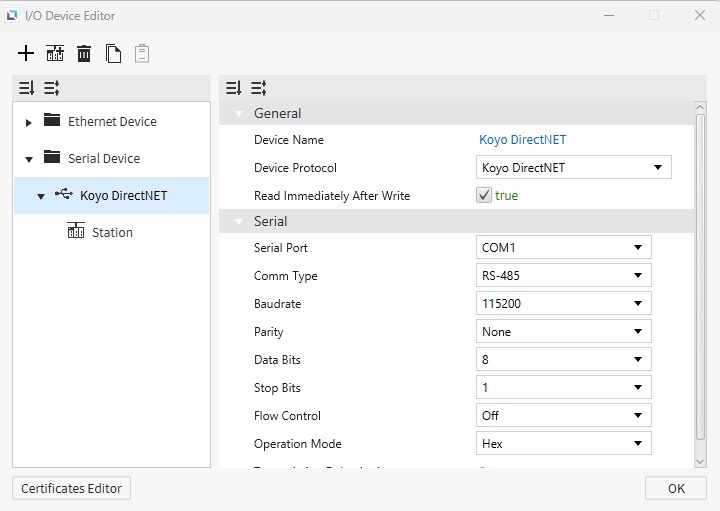Uncheck Read Immediately After Write checkbox
The image size is (720, 511).
pyautogui.click(x=484, y=196)
